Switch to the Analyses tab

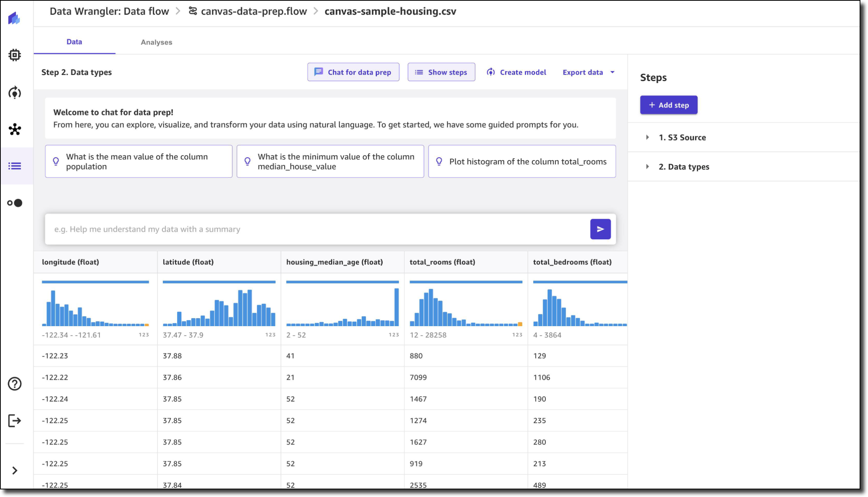156,42
